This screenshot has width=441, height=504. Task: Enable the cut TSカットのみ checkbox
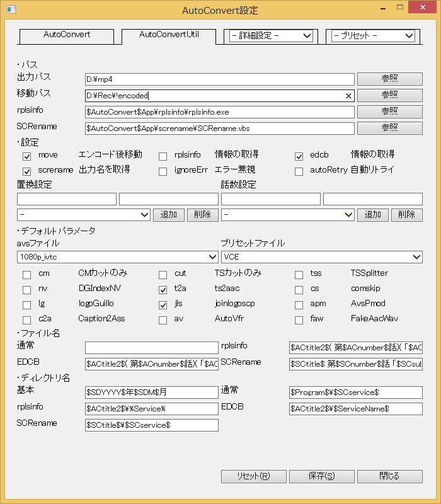pyautogui.click(x=163, y=275)
